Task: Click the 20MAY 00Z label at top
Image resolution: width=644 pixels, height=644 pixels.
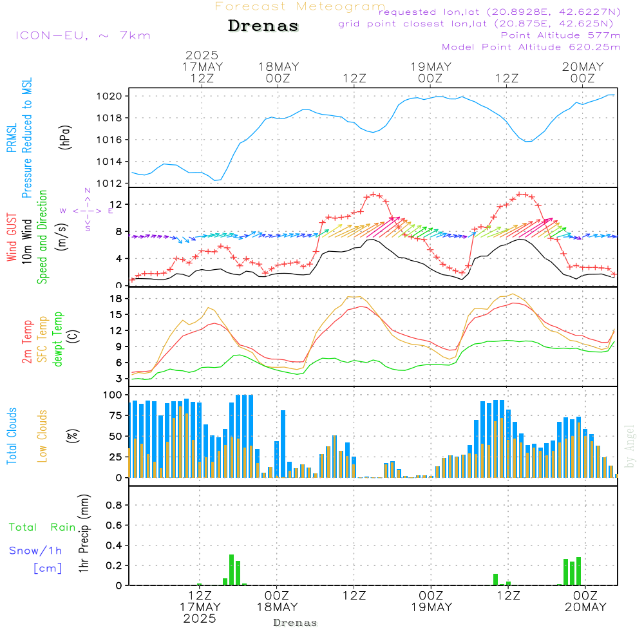Action: tap(583, 72)
